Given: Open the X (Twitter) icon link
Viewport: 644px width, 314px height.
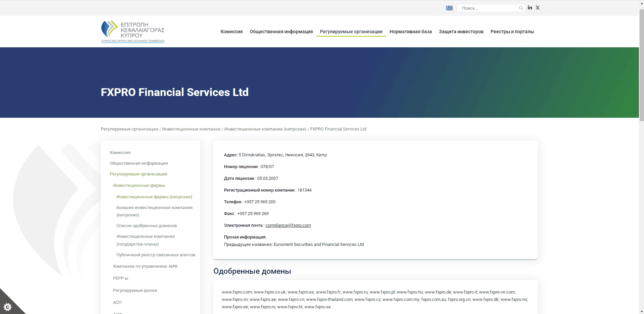Looking at the screenshot, I should click(538, 8).
